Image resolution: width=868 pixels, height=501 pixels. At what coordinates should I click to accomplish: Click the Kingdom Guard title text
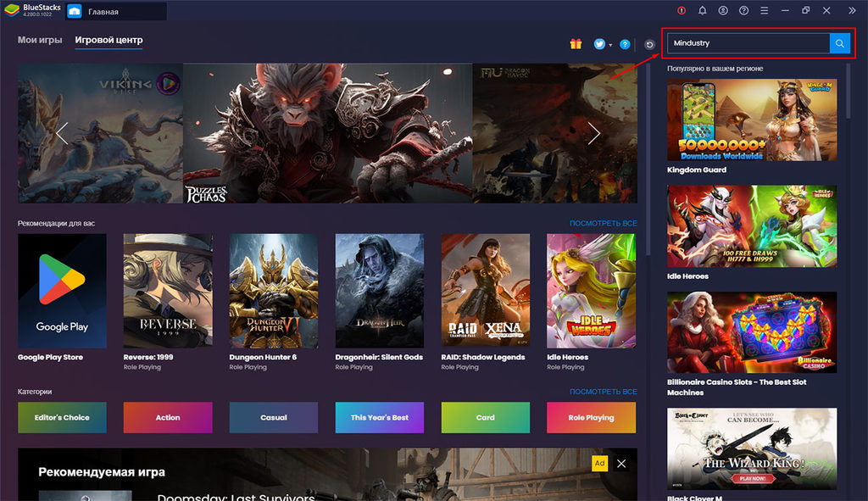(x=697, y=170)
